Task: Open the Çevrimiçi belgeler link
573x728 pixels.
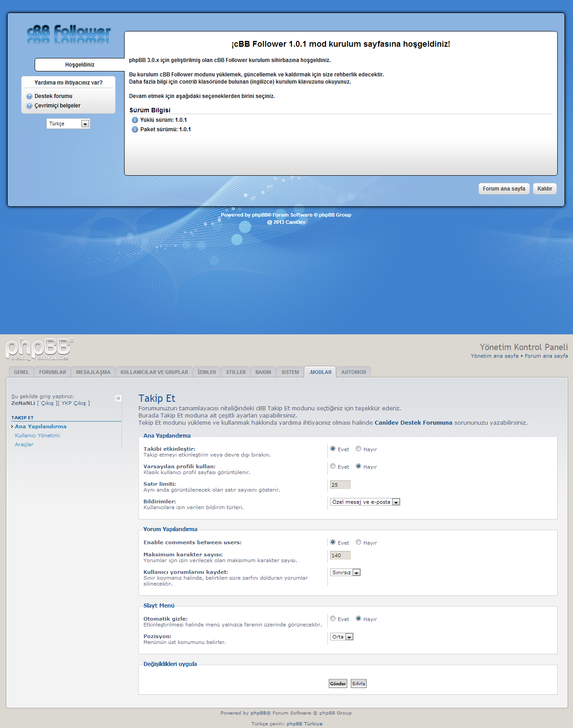Action: click(58, 106)
